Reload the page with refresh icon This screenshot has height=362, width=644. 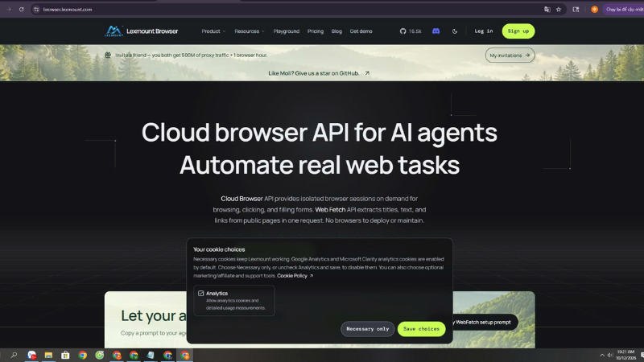(22, 9)
